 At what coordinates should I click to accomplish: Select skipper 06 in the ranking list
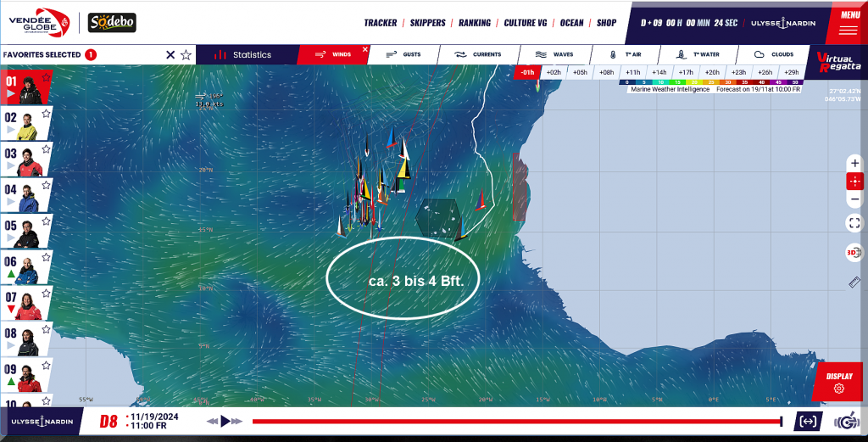(x=25, y=270)
